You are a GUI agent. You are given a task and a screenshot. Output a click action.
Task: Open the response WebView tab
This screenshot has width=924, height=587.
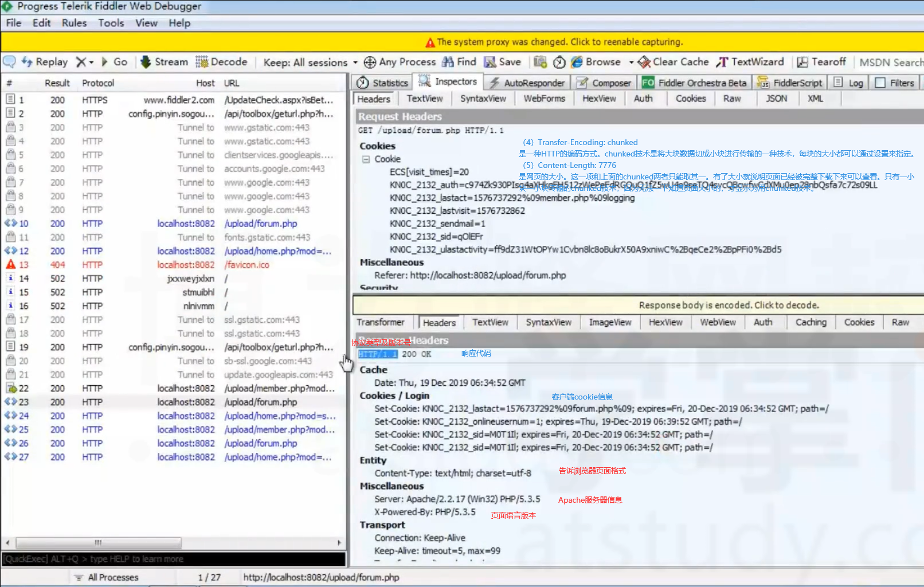point(718,322)
